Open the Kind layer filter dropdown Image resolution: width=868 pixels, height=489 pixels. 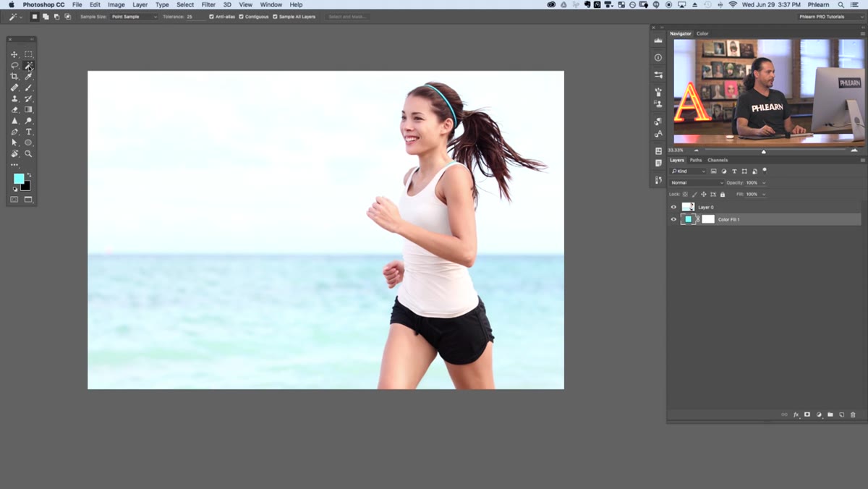pos(688,171)
